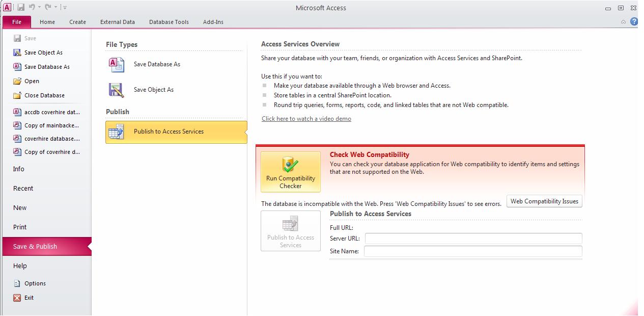Click the Check Web Compatibility heading

coord(370,154)
